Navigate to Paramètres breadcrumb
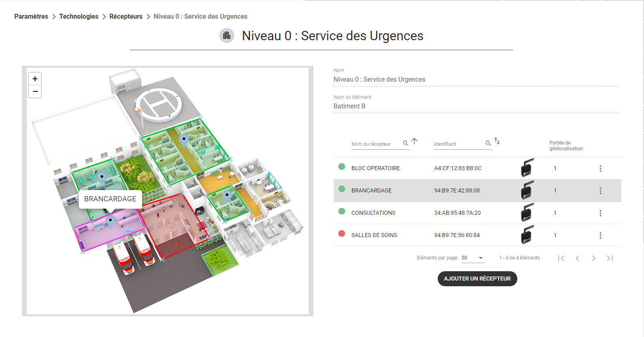644x337 pixels. coord(31,16)
